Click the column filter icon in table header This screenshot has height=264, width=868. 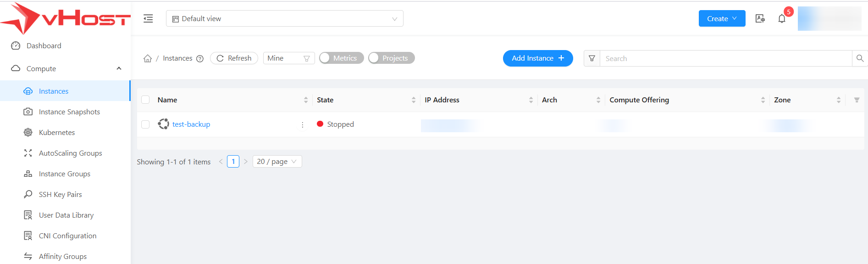pos(857,100)
